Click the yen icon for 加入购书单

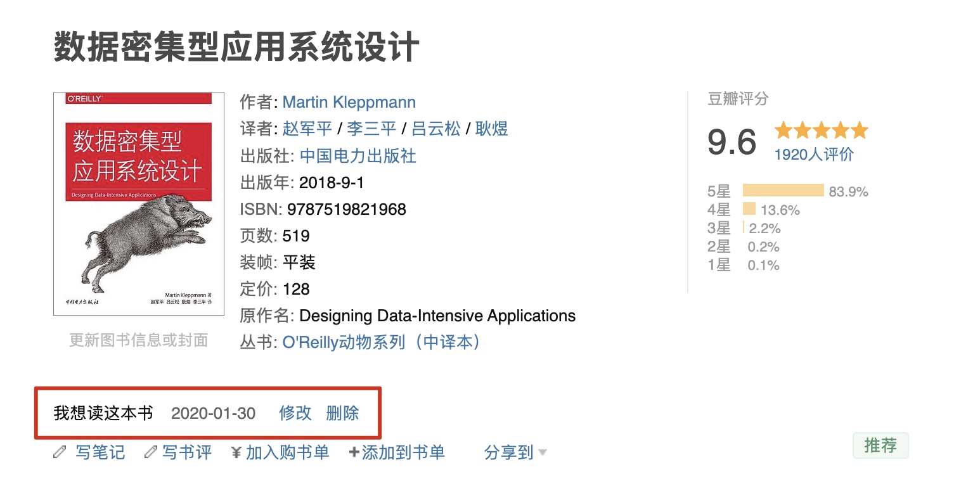(236, 452)
